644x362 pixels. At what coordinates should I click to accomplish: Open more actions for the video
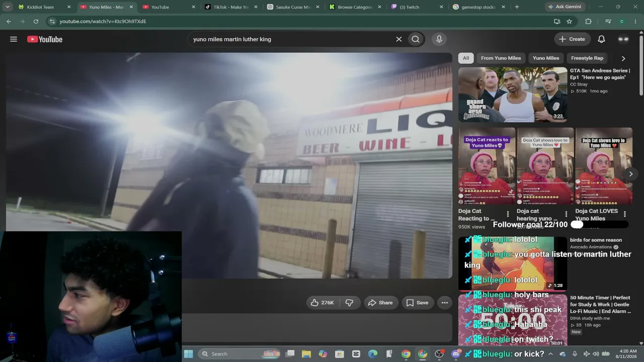[x=445, y=303]
